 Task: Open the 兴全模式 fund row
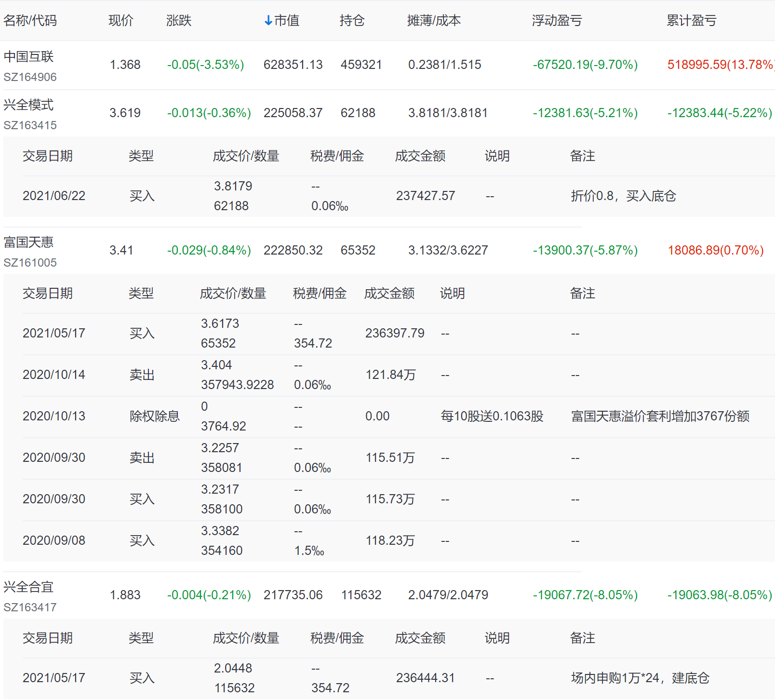point(387,113)
